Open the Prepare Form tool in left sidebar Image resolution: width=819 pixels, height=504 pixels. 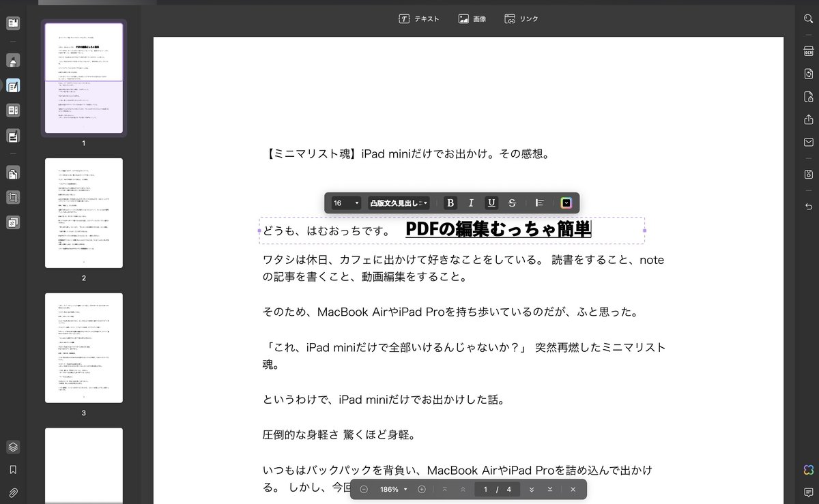pyautogui.click(x=13, y=110)
